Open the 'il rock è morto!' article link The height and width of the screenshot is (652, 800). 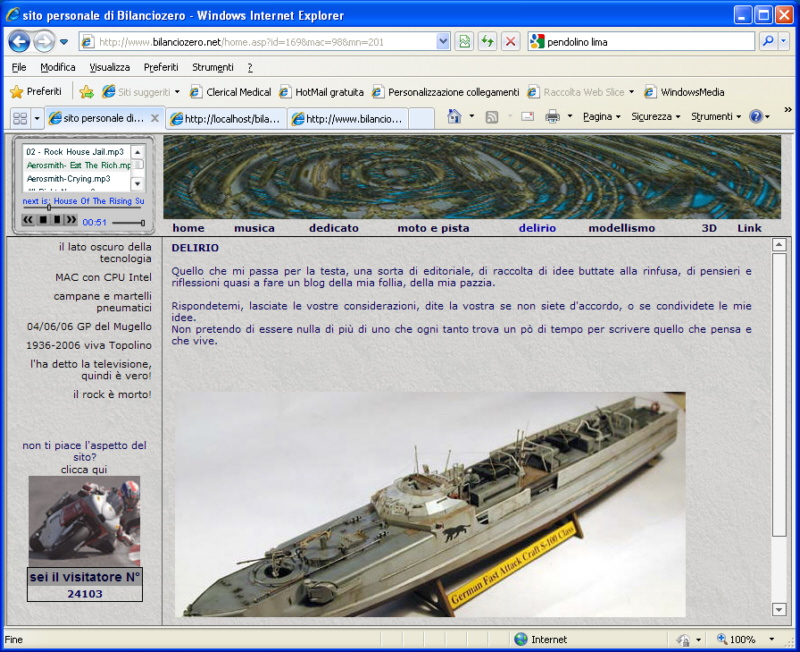(112, 394)
